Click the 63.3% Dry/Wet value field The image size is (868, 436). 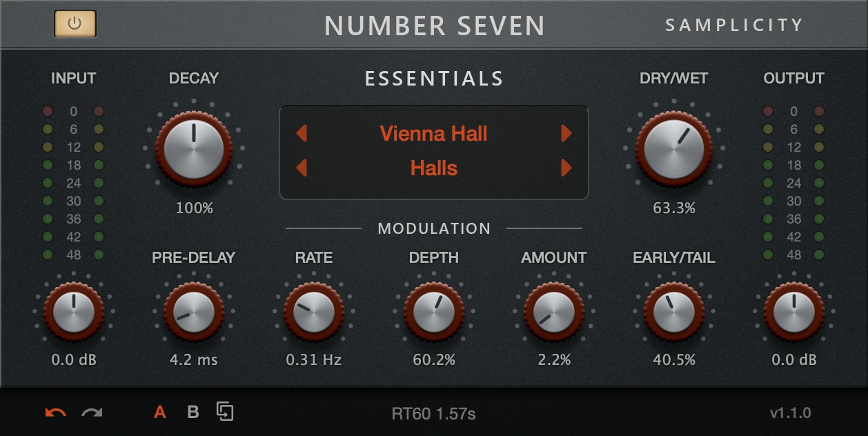tap(673, 208)
